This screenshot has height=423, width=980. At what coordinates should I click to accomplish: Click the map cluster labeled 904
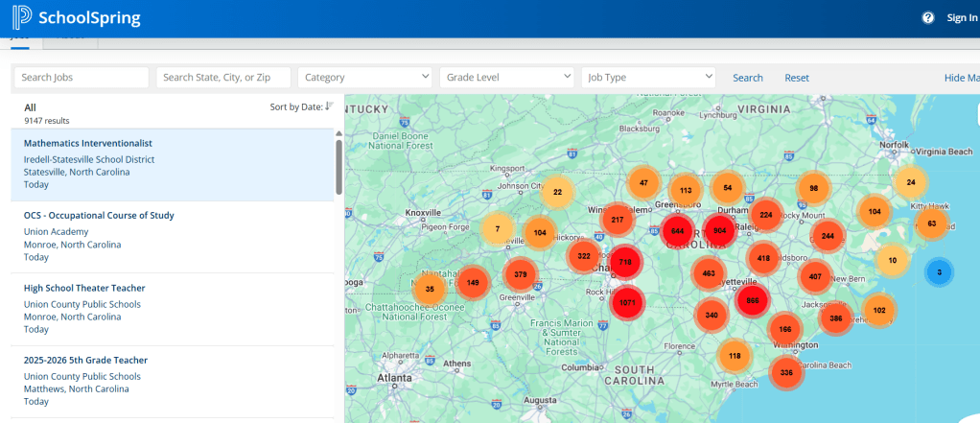719,230
